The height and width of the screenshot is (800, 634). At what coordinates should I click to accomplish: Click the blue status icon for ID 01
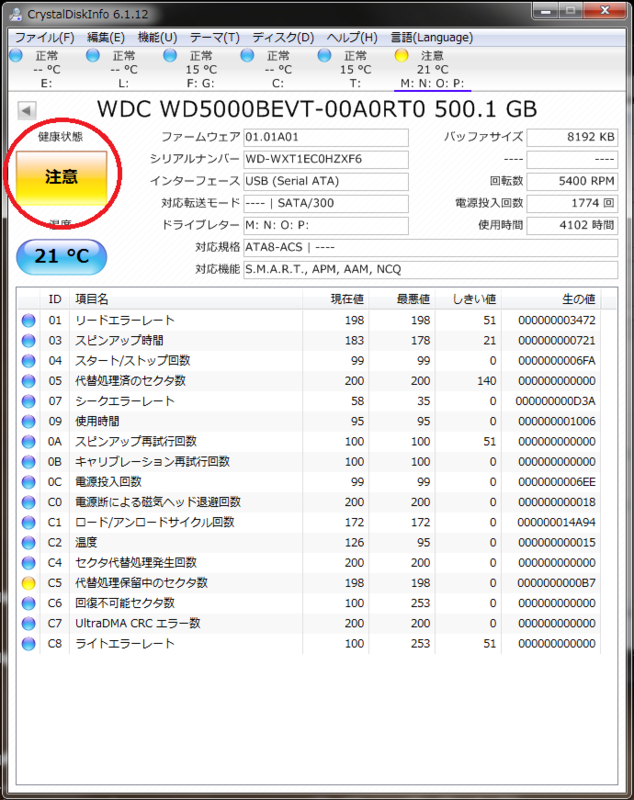pyautogui.click(x=29, y=320)
